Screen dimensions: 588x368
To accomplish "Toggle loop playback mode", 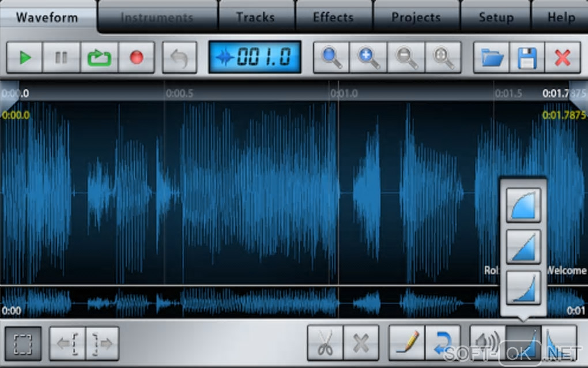I will click(99, 58).
